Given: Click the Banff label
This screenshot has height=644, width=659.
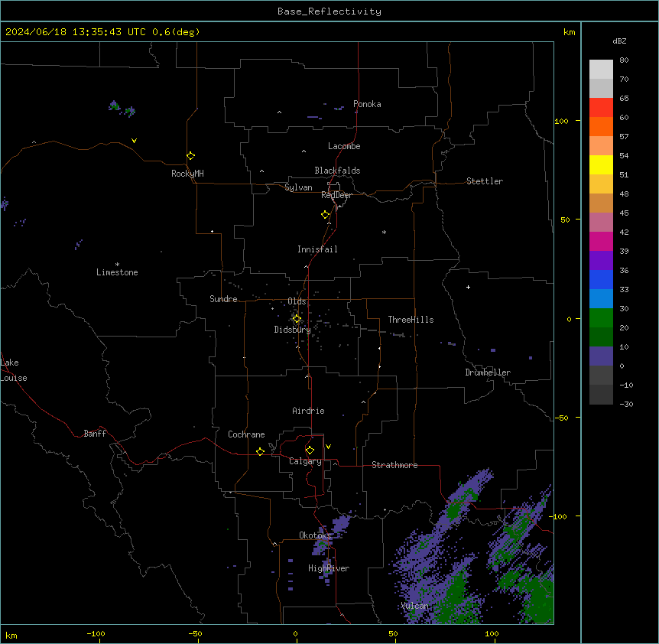Looking at the screenshot, I should pos(95,434).
